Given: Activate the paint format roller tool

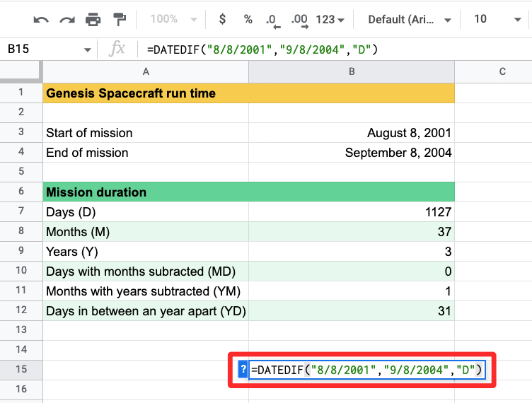Looking at the screenshot, I should point(119,19).
